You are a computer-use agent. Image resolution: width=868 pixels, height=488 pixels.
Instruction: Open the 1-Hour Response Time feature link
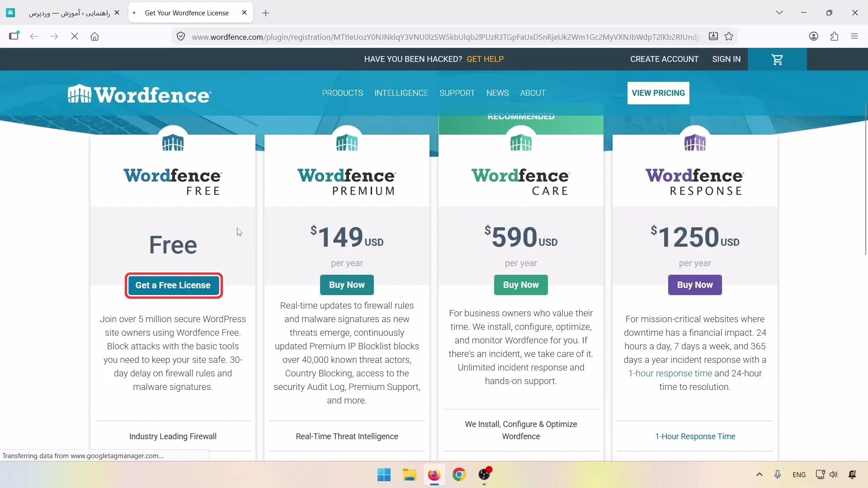695,436
